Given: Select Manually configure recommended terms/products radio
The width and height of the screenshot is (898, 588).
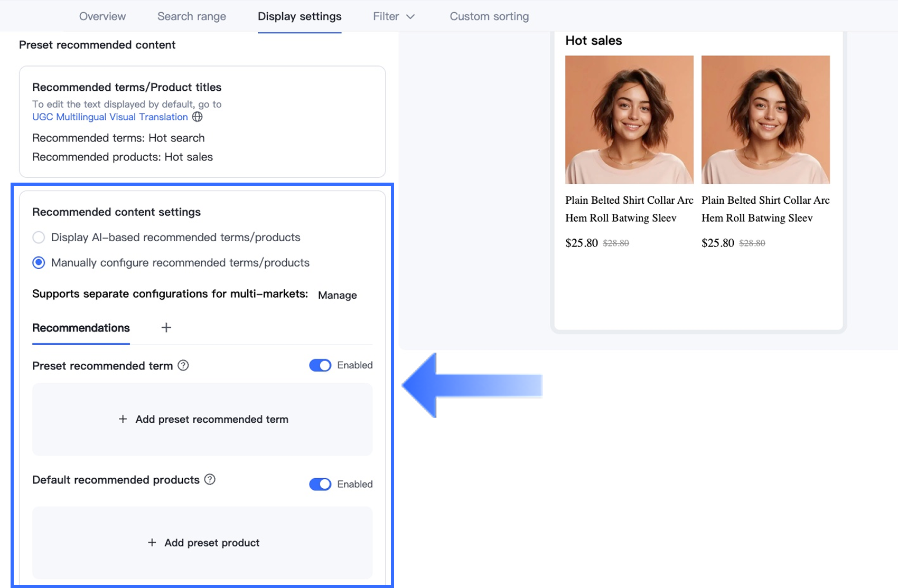Looking at the screenshot, I should (x=39, y=263).
